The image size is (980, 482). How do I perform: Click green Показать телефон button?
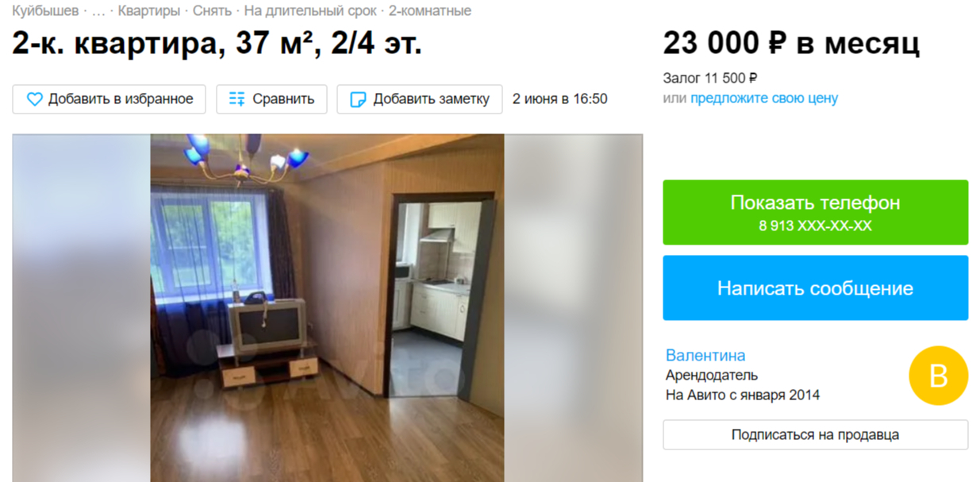point(816,212)
